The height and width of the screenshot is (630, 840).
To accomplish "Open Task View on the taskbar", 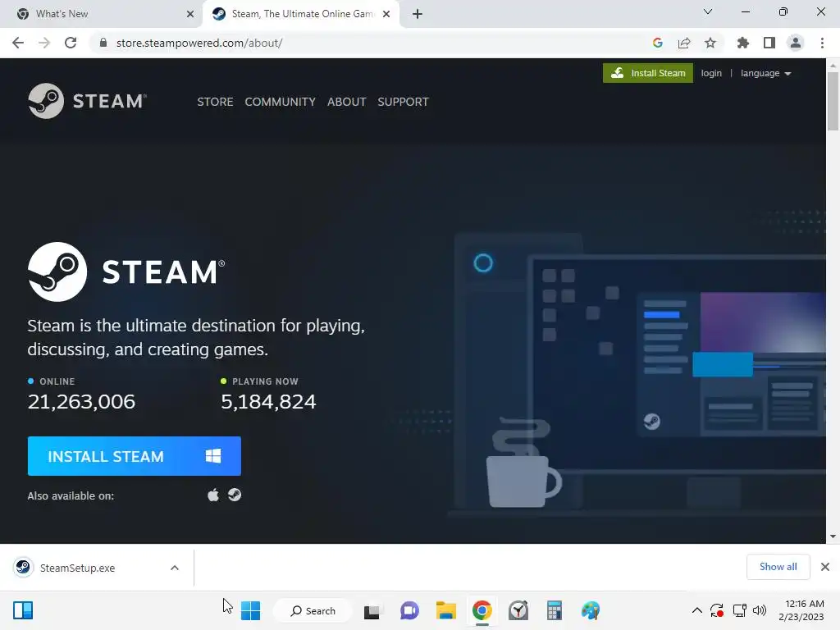I will (372, 610).
